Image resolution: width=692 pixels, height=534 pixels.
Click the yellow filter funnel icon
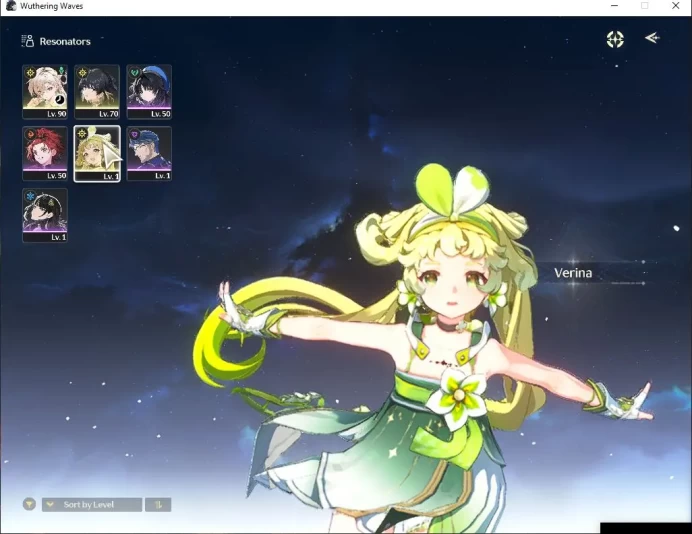point(29,504)
